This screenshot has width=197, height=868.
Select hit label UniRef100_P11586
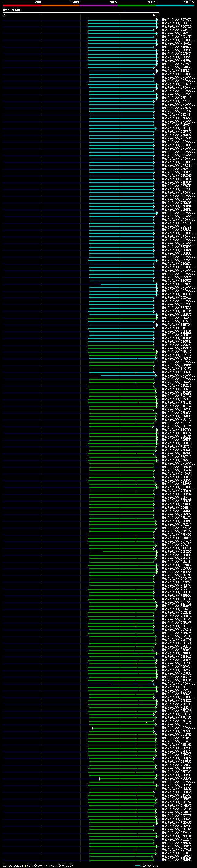click(177, 138)
